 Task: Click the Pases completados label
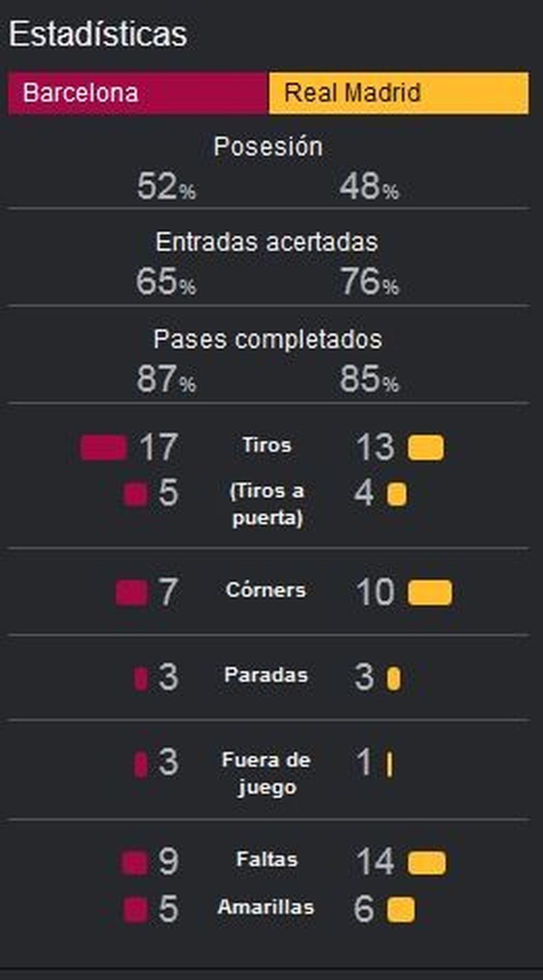[268, 339]
